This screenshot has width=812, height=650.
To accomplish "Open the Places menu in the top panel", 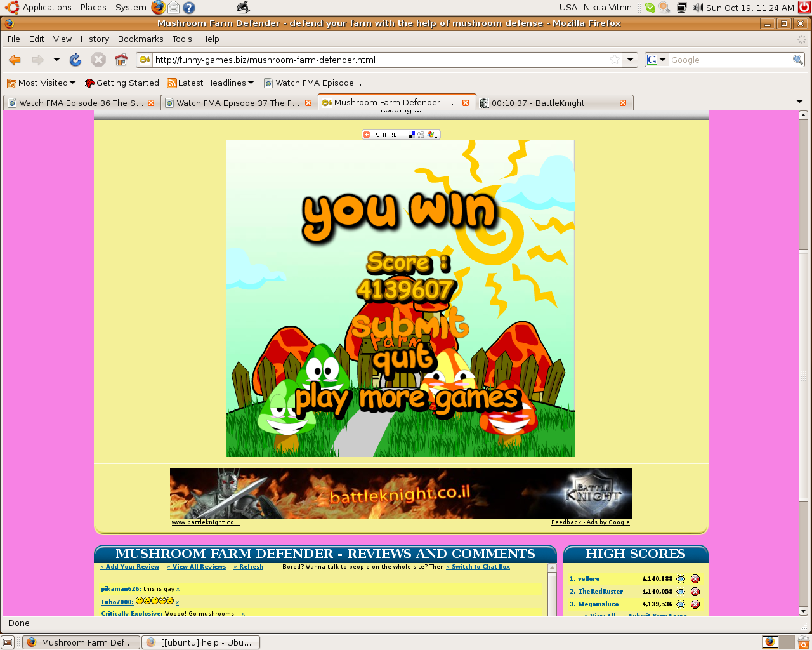I will [93, 8].
